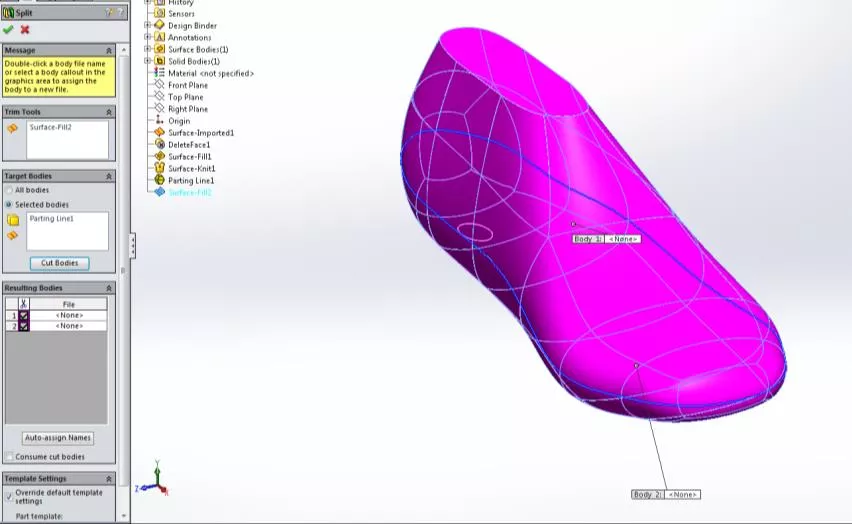The image size is (852, 524).
Task: Click the Design Binder icon
Action: click(159, 25)
